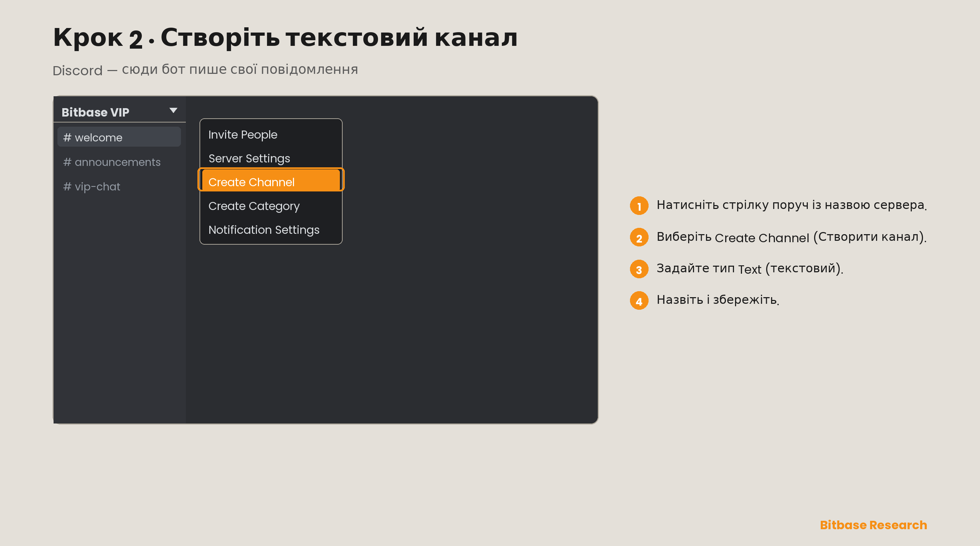Click instruction text Виберіть Create Channel
The image size is (980, 546).
(x=733, y=237)
